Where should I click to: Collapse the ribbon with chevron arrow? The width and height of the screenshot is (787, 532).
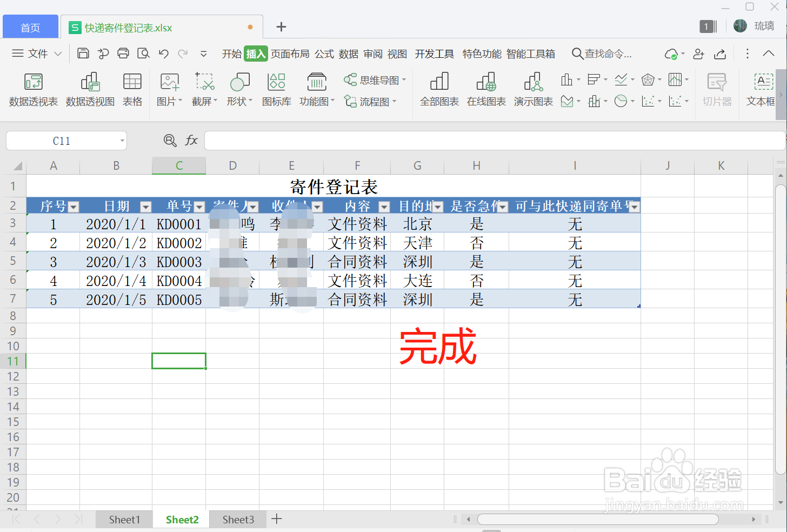(x=768, y=54)
